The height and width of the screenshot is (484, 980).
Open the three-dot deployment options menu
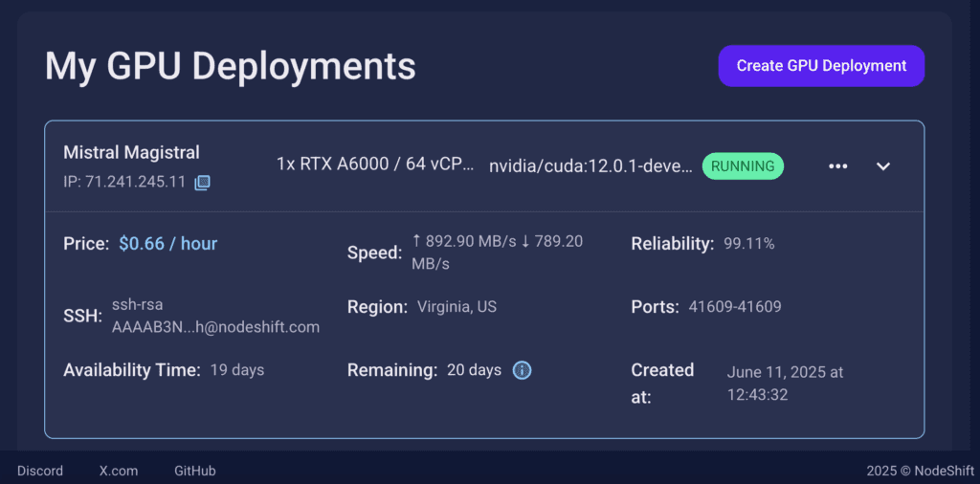pos(837,166)
